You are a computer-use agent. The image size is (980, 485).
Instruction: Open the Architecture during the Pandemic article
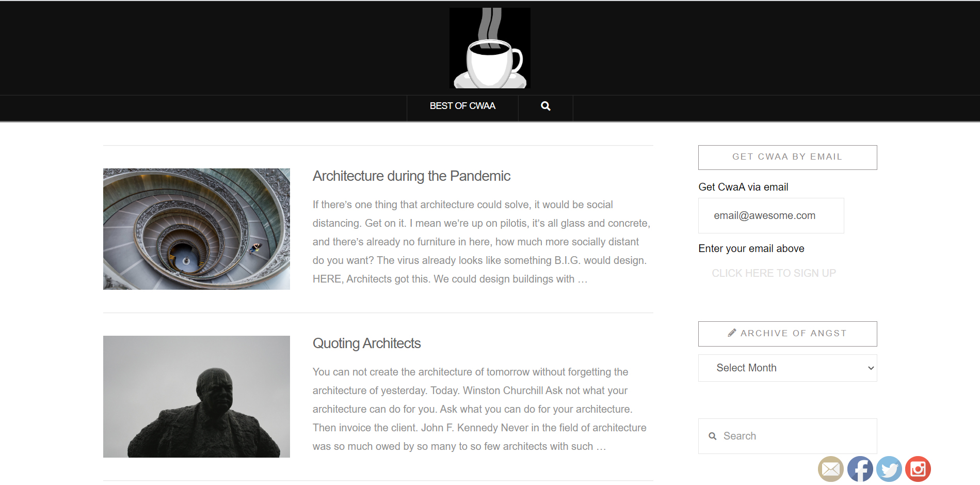click(411, 176)
